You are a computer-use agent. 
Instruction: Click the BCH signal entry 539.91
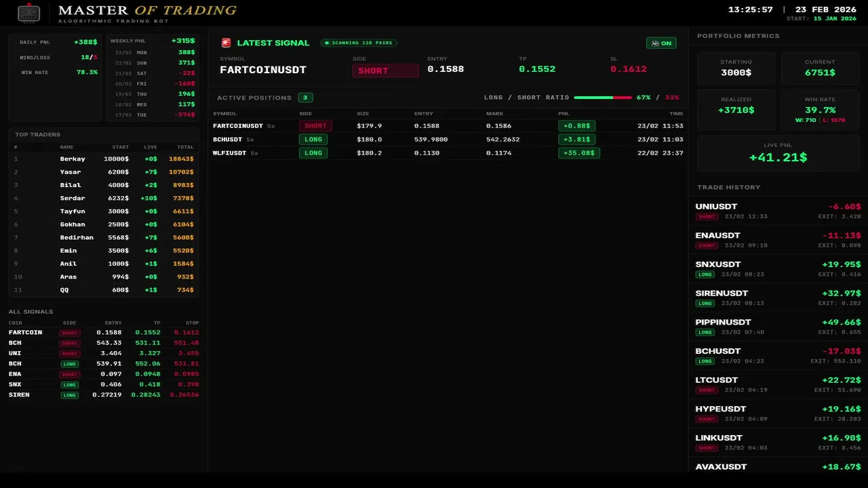[x=109, y=364]
